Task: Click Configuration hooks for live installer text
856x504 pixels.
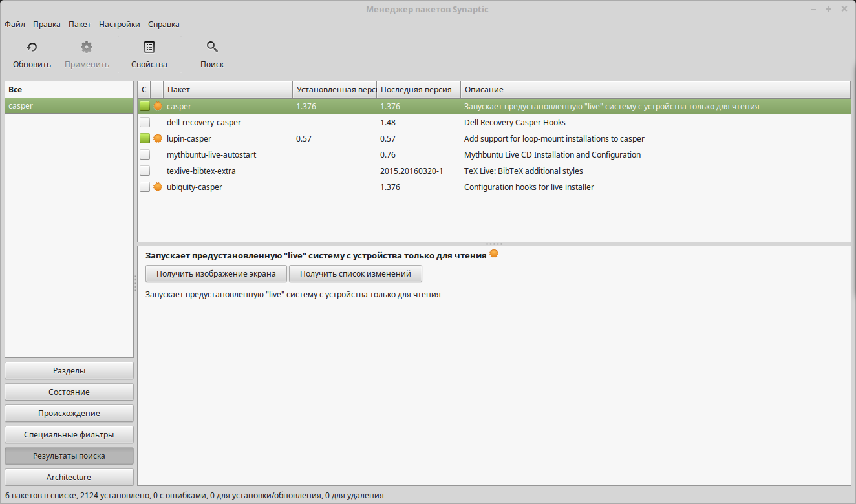Action: coord(529,187)
